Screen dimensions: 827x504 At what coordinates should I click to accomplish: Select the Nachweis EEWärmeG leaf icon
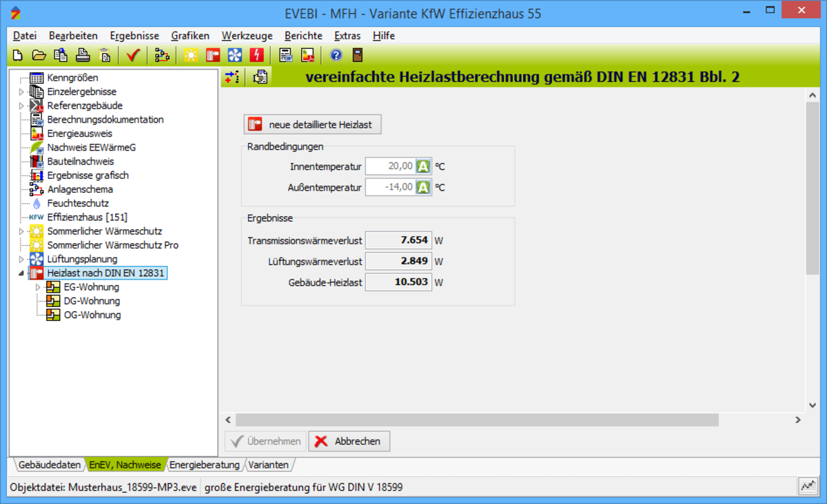click(x=37, y=147)
